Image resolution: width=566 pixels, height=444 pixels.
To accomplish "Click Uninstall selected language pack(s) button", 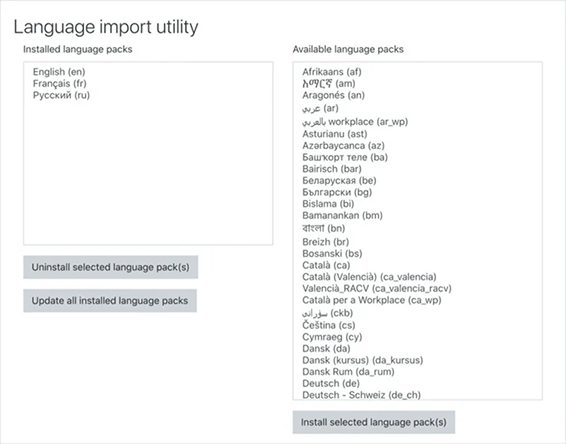I will tap(110, 267).
